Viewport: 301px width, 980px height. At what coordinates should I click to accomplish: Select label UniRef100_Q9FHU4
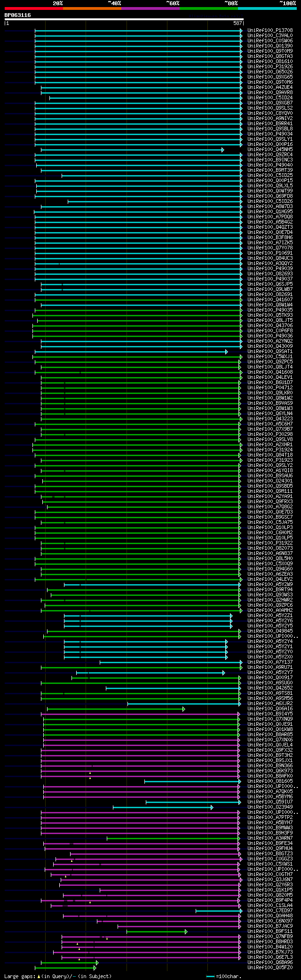pos(270,849)
